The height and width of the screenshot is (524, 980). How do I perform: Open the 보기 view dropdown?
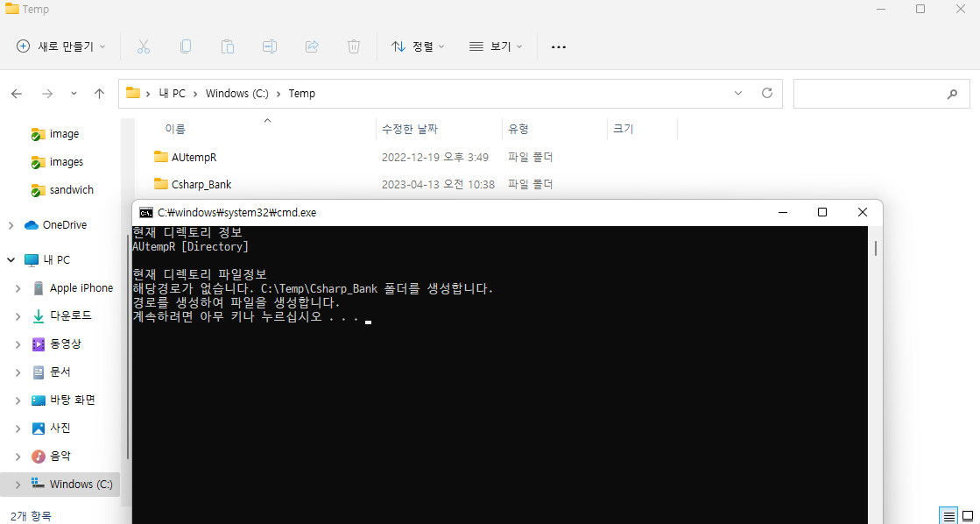pos(495,46)
